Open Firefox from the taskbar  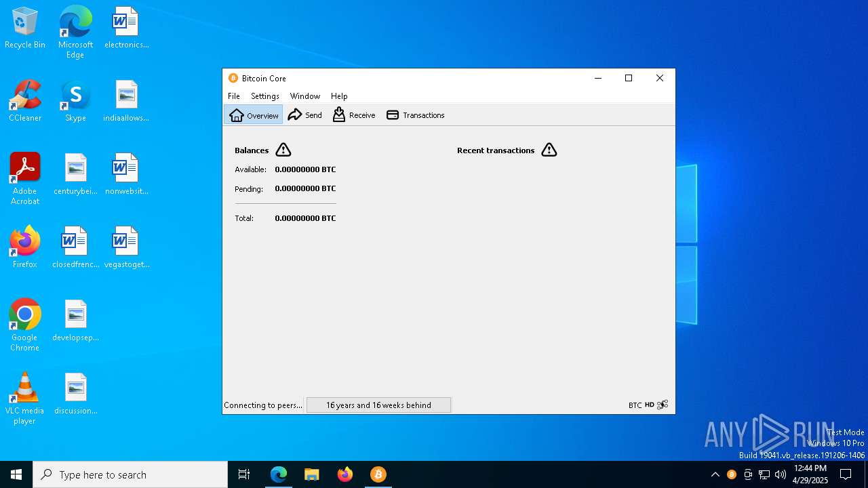coord(345,474)
